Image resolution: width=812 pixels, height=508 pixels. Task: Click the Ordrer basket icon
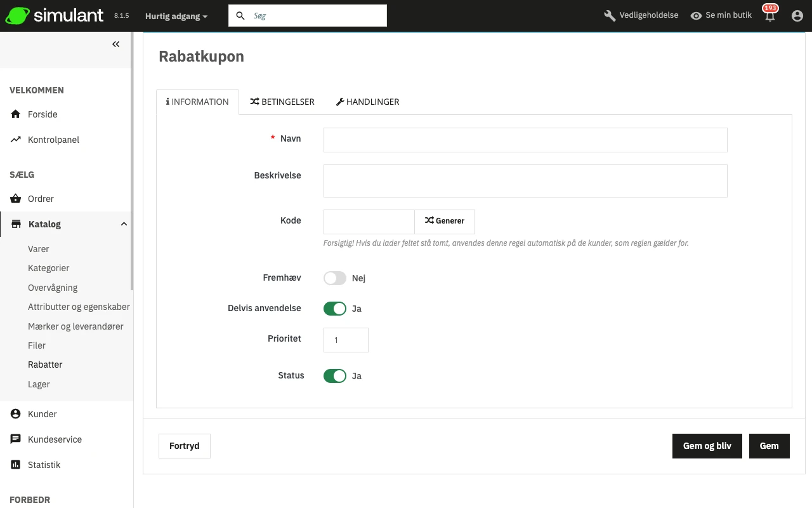click(16, 199)
